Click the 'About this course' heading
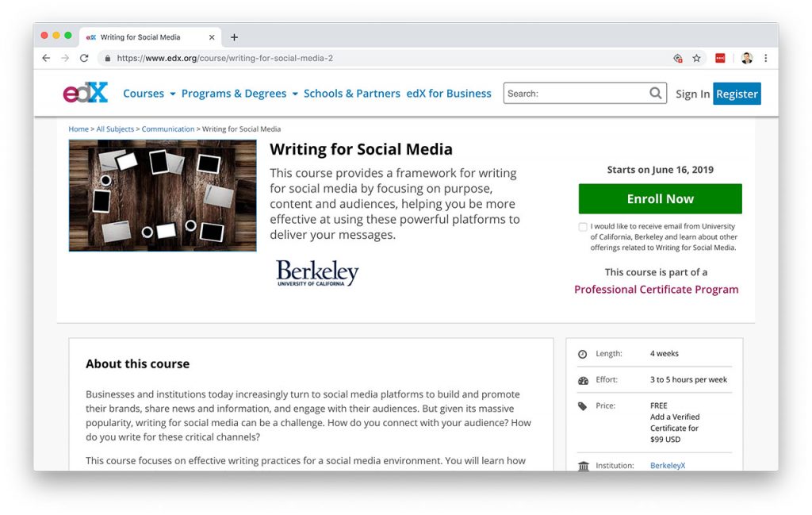 138,364
